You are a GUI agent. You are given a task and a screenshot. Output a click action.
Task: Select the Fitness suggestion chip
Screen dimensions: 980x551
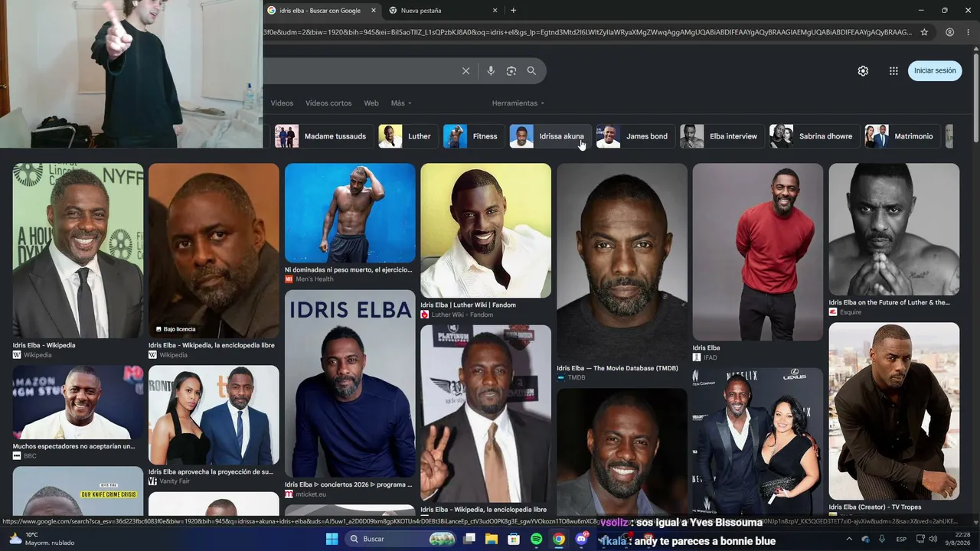click(x=474, y=136)
